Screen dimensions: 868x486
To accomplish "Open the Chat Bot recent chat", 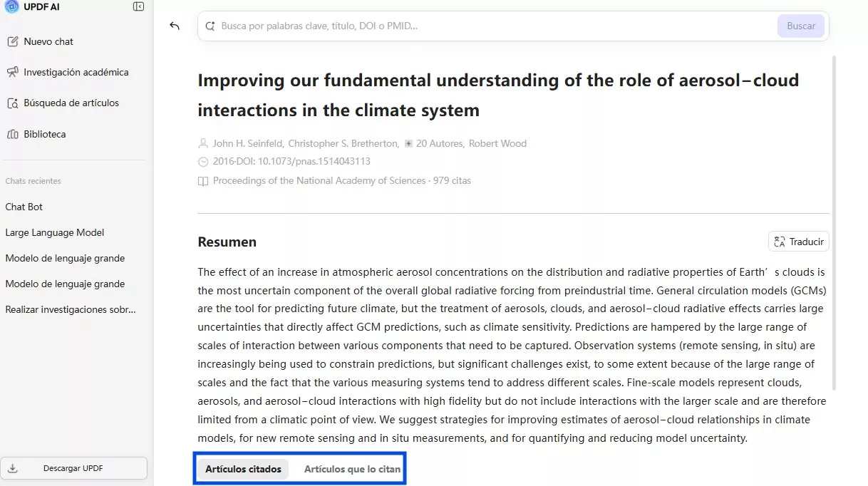I will click(x=24, y=207).
